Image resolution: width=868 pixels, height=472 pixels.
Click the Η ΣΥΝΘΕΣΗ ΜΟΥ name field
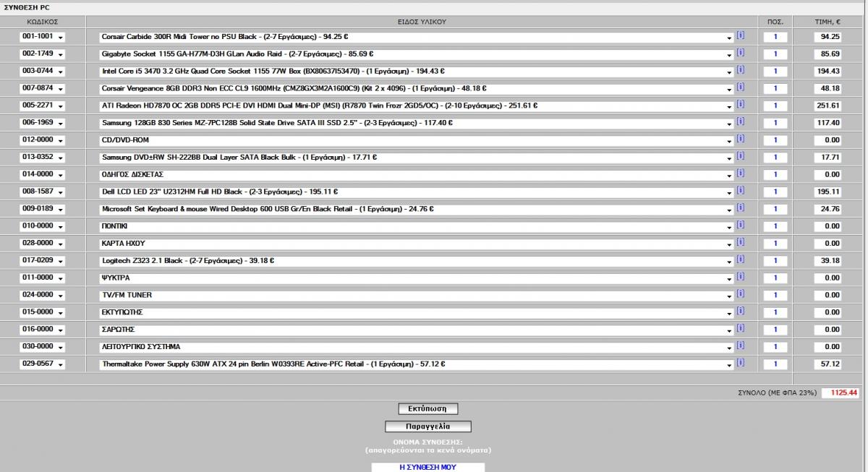pos(427,467)
